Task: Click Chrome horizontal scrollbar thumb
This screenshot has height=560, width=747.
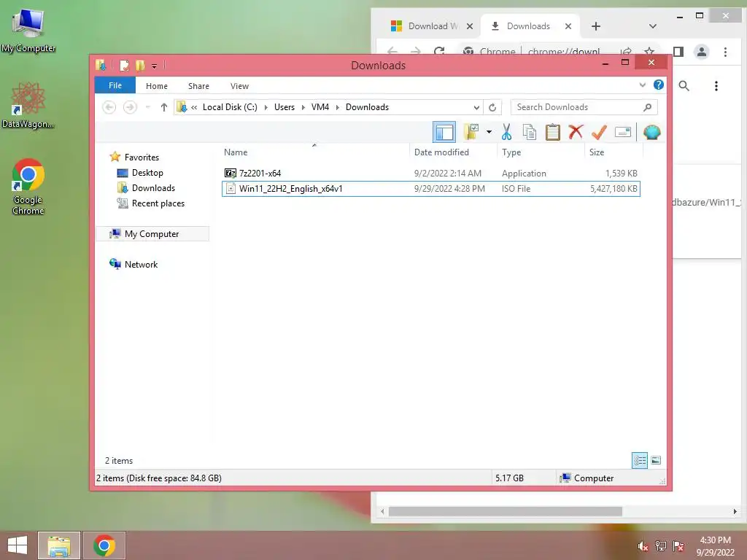Action: (x=505, y=511)
